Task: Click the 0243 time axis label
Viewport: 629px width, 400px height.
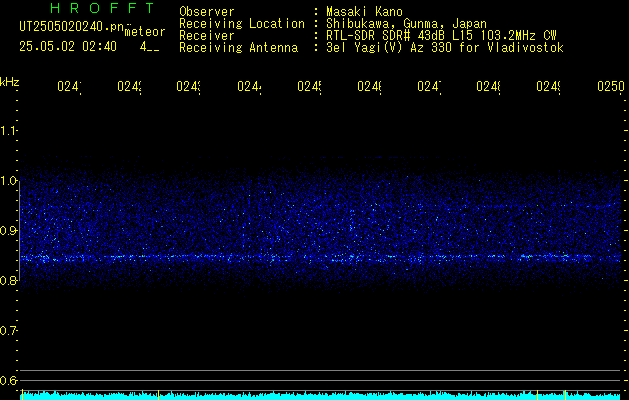Action: pos(189,87)
